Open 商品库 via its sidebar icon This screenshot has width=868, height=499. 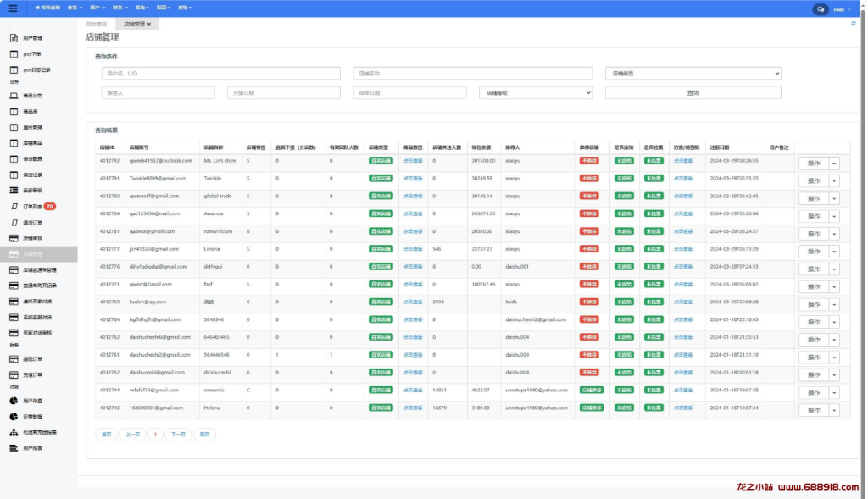(x=14, y=112)
